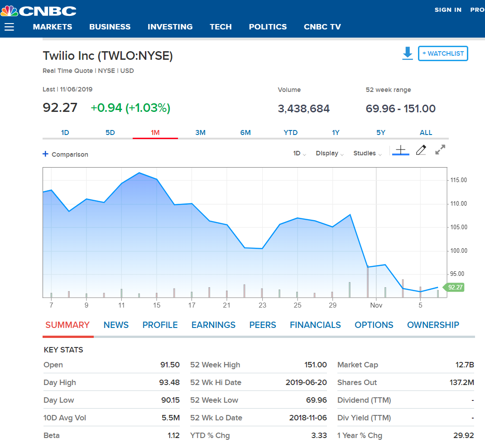
Task: Open the hamburger navigation menu
Action: click(9, 27)
